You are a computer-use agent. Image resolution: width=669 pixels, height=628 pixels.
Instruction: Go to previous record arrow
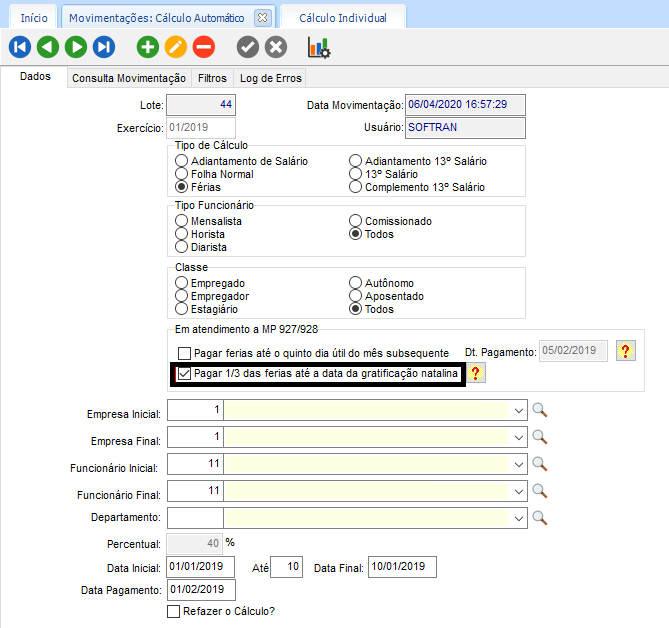48,47
